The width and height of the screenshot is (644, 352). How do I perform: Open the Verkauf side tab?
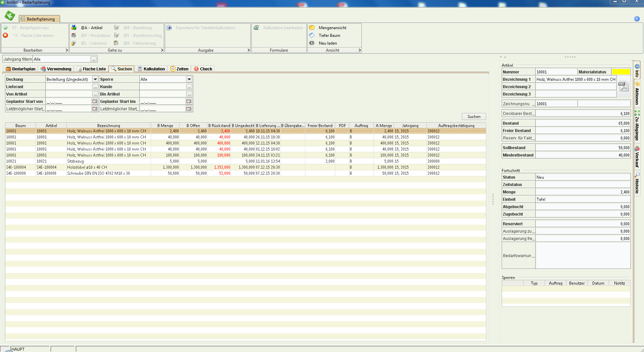(x=637, y=157)
